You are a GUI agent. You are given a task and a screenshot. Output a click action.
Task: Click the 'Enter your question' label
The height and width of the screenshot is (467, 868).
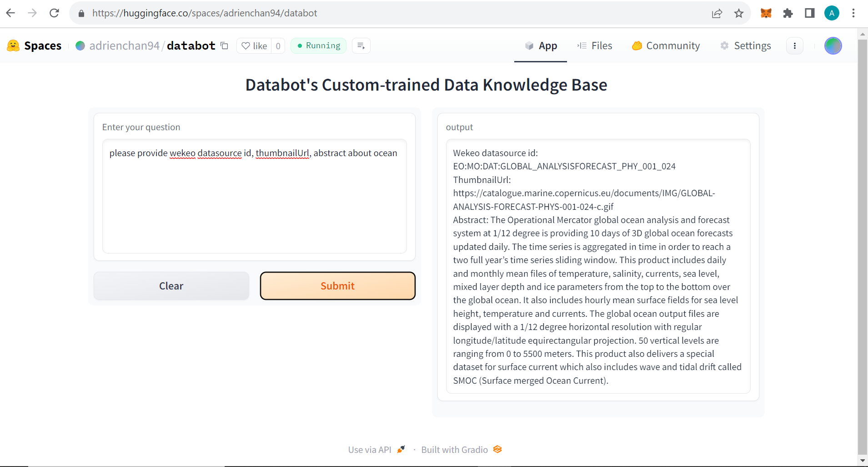[141, 127]
